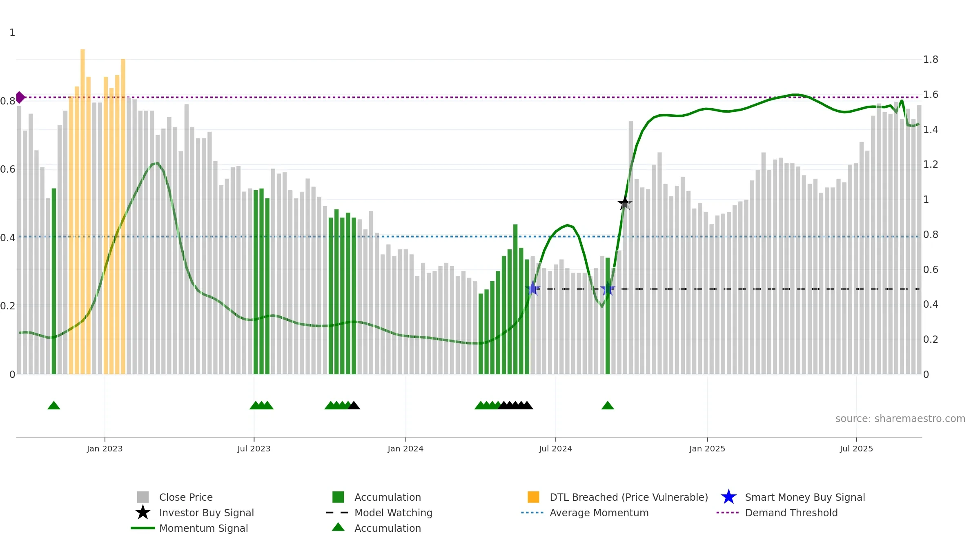Open the sharemaestro.com source link

coord(900,419)
